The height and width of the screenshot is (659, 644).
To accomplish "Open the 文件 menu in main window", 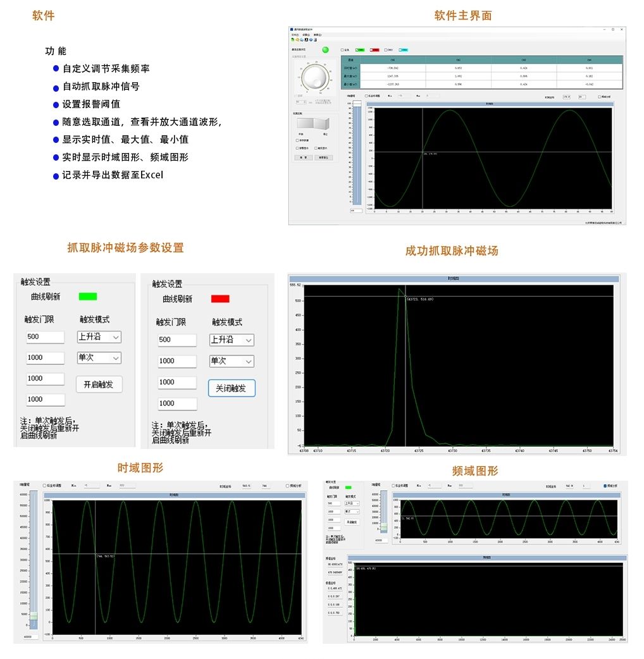I will pos(294,35).
